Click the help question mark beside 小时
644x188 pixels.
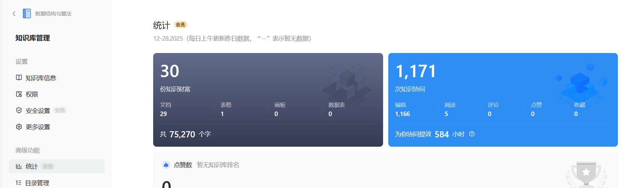coord(472,134)
